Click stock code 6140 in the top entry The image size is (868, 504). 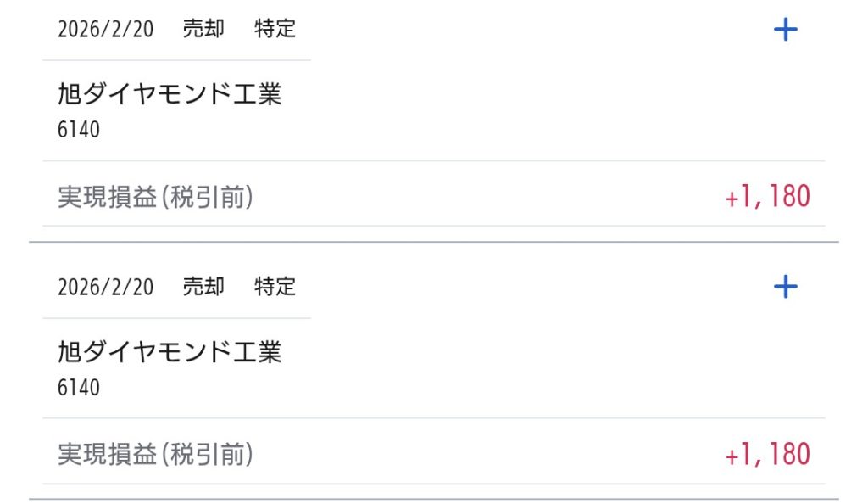[x=79, y=130]
